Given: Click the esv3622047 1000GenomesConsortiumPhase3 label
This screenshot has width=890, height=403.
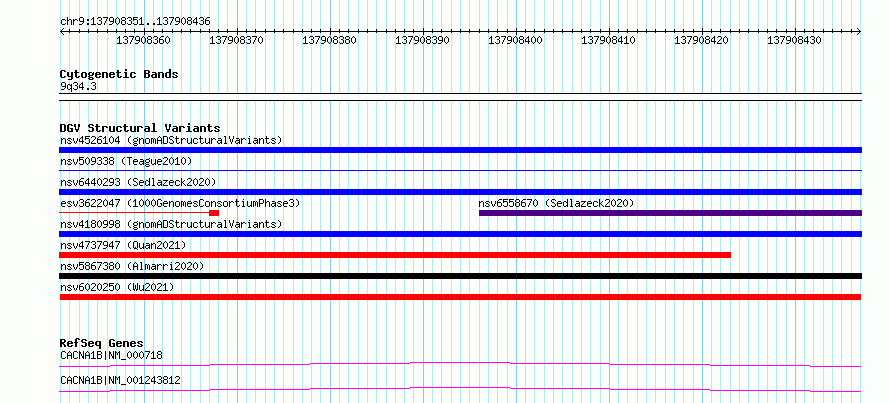Looking at the screenshot, I should tap(180, 203).
